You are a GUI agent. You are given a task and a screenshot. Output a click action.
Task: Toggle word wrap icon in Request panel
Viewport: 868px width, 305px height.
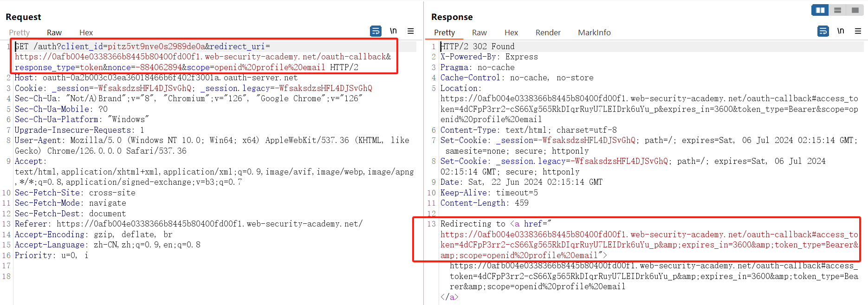(x=376, y=31)
